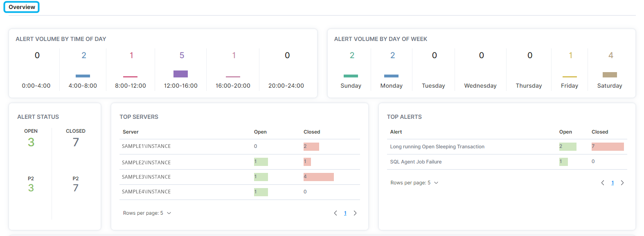
Task: Click the green Sunday alert volume bar
Action: [351, 76]
